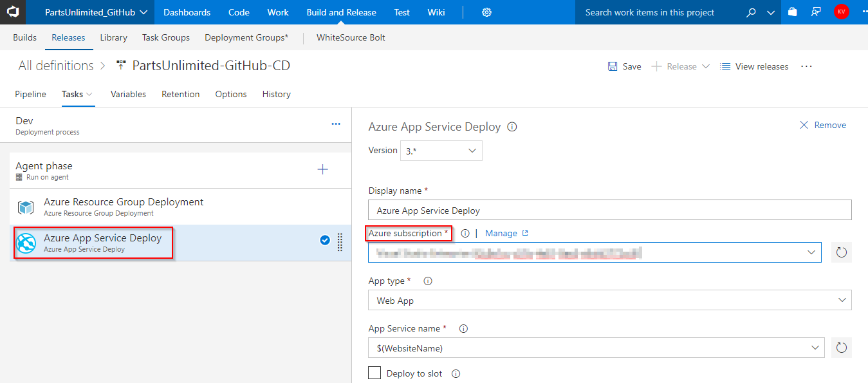Image resolution: width=868 pixels, height=383 pixels.
Task: Select the Dev deployment process header
Action: click(x=176, y=126)
